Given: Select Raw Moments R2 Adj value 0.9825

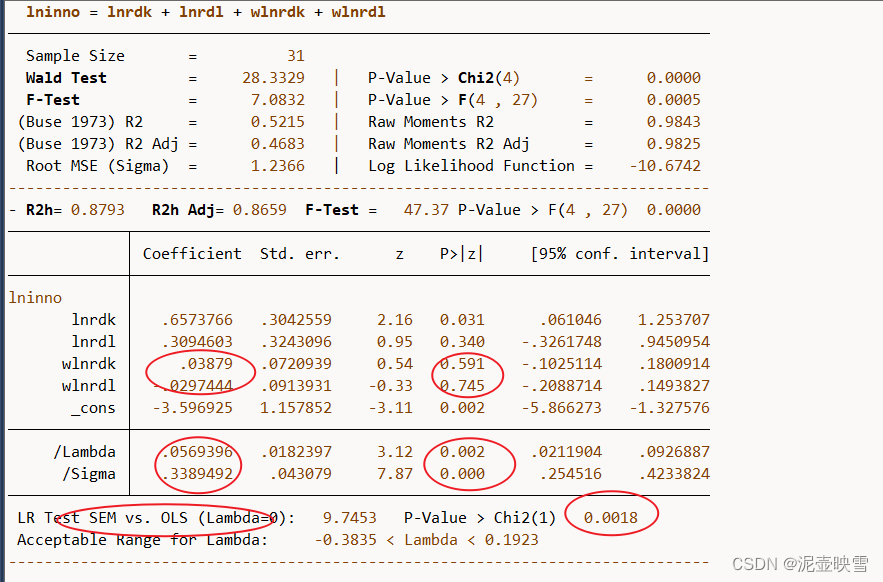Looking at the screenshot, I should tap(674, 144).
